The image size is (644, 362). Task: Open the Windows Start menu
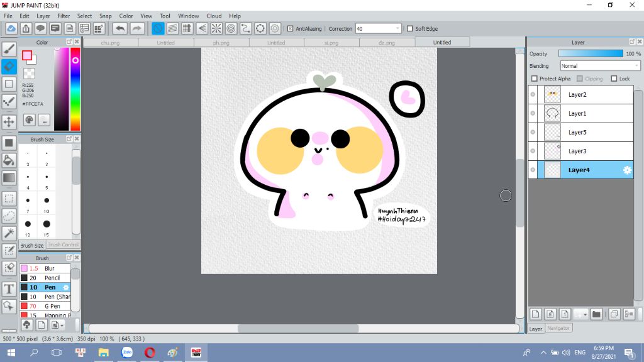11,353
